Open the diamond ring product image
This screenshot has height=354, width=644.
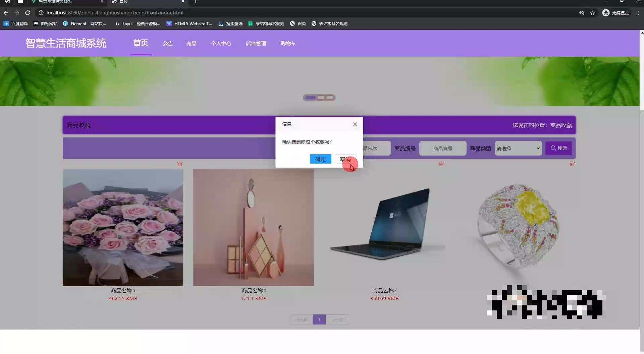(x=515, y=228)
